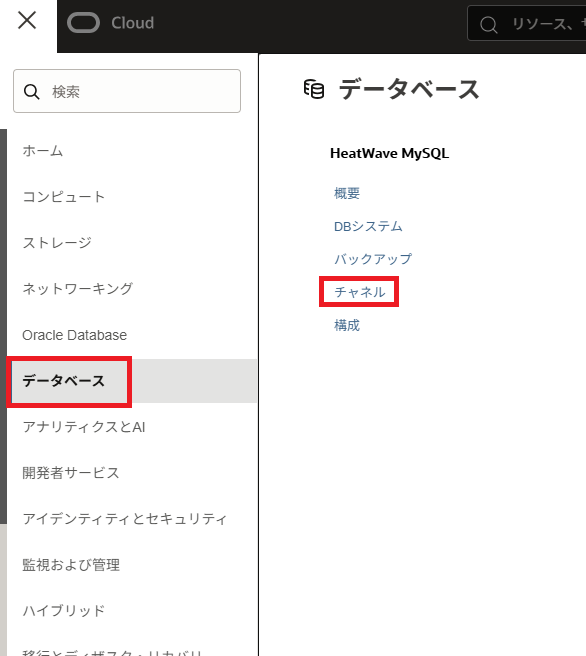
Task: Open 構成 link
Action: coord(347,325)
